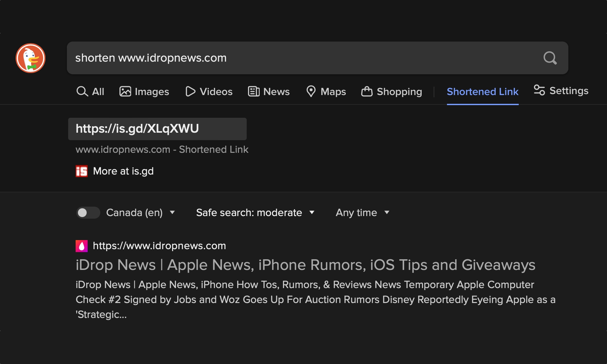Click www.idropnews.com - Shortened Link subtitle
607x364 pixels.
(x=162, y=149)
